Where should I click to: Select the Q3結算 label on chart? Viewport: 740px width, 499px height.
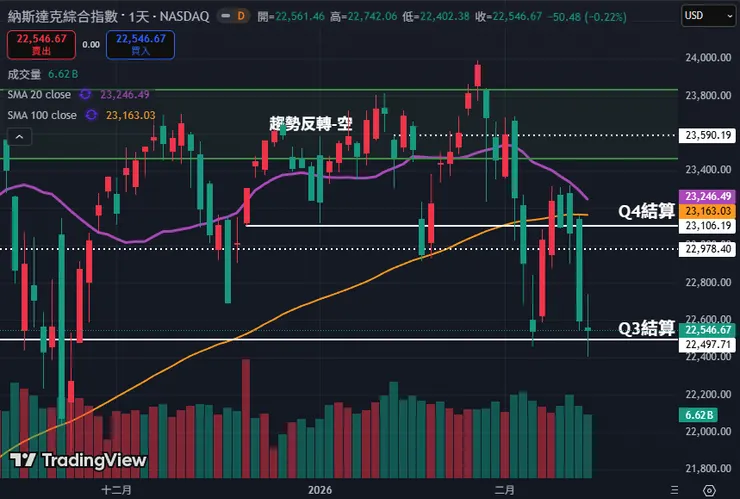647,328
